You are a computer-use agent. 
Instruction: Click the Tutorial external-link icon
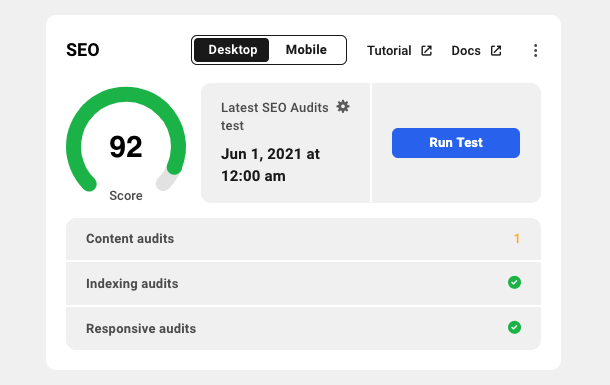426,51
